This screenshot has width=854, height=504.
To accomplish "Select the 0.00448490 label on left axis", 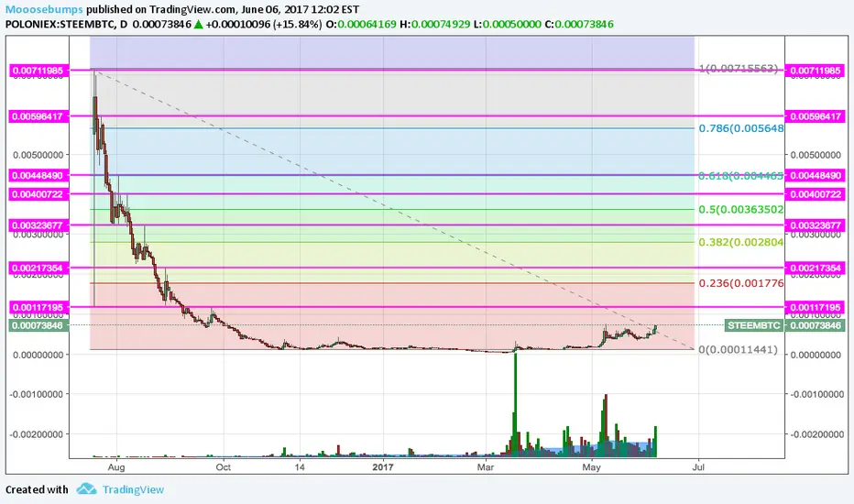I will 38,175.
